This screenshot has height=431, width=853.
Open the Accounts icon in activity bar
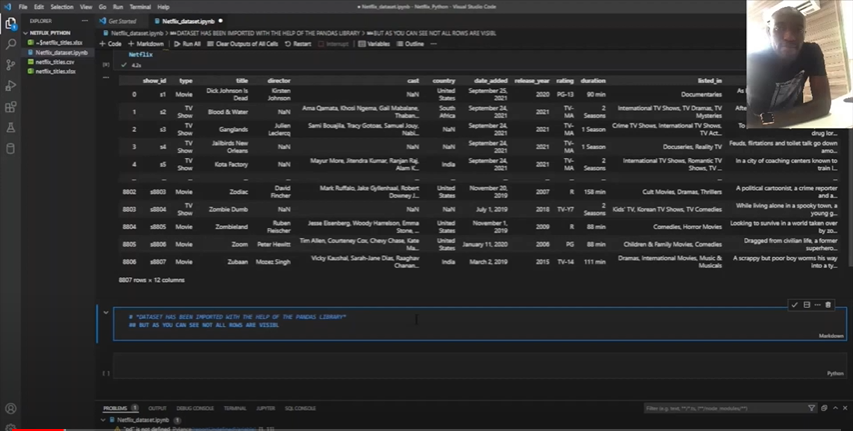click(x=11, y=408)
